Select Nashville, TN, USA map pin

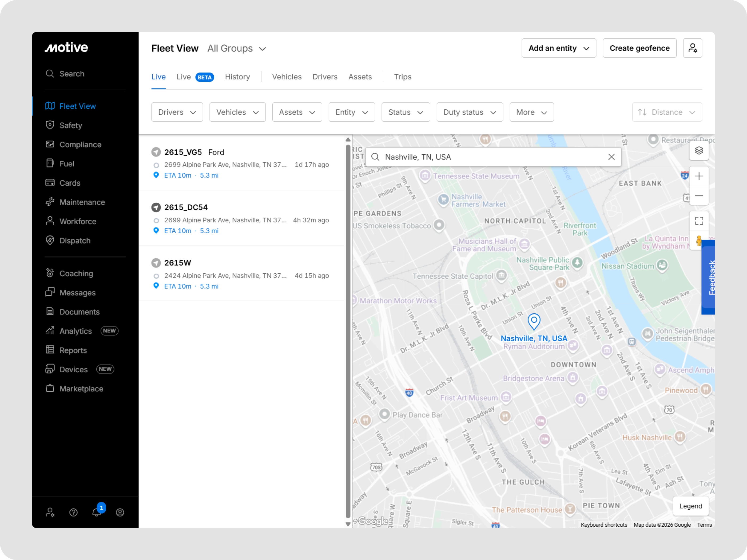534,321
